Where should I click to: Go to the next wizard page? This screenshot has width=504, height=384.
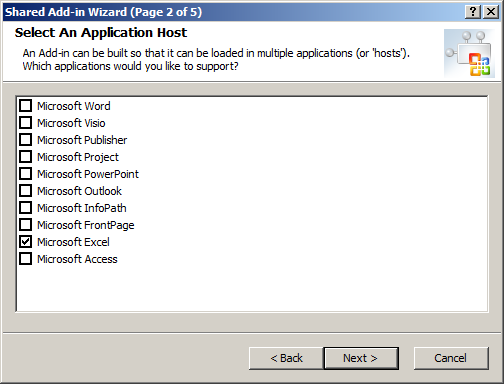tap(361, 358)
